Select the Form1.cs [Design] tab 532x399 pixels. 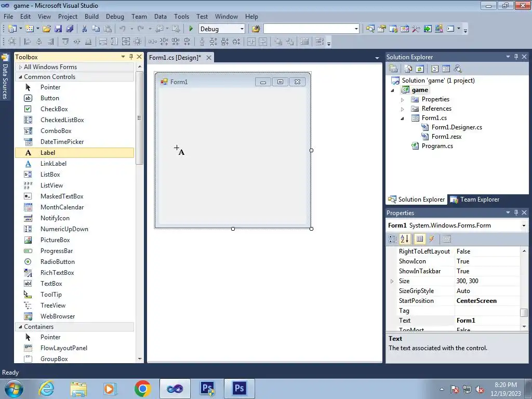(x=175, y=57)
